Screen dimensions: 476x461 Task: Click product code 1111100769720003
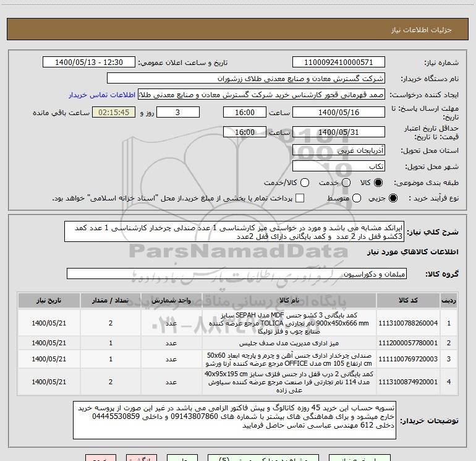[408, 359]
